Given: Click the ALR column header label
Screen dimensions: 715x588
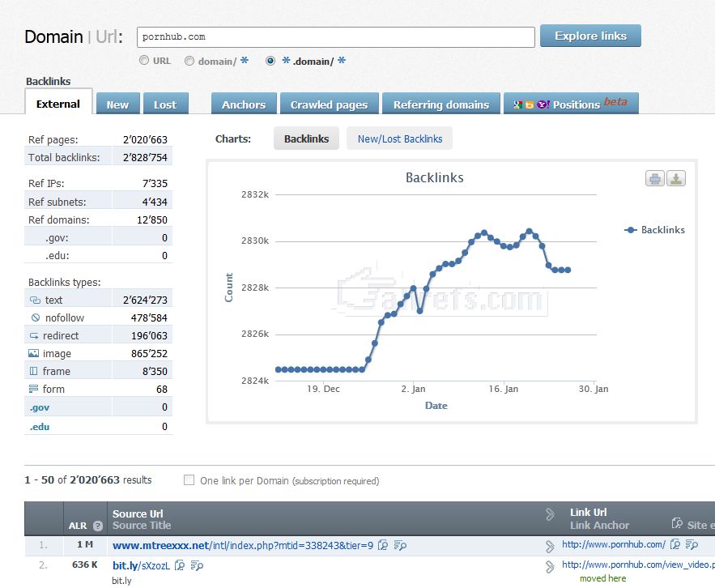Looking at the screenshot, I should [78, 526].
